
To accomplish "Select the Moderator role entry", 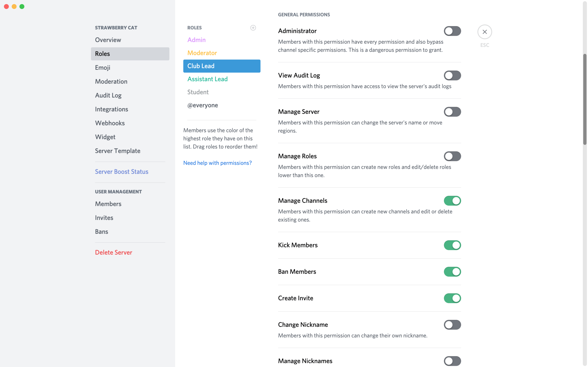I will [x=202, y=53].
